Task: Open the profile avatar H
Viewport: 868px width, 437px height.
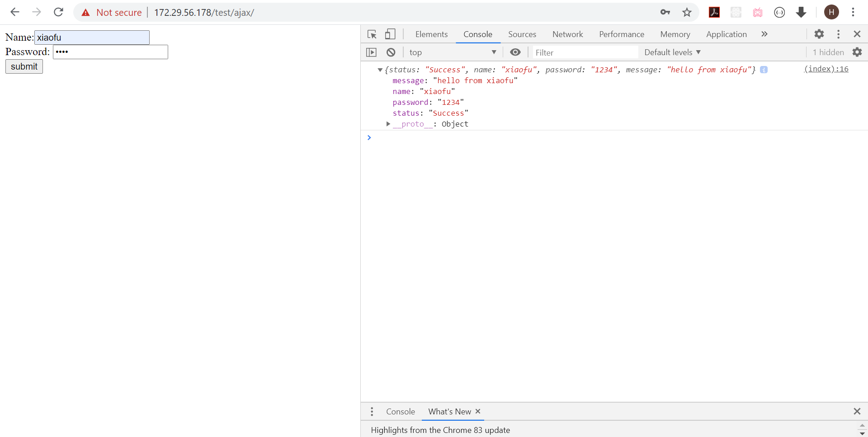Action: 831,12
